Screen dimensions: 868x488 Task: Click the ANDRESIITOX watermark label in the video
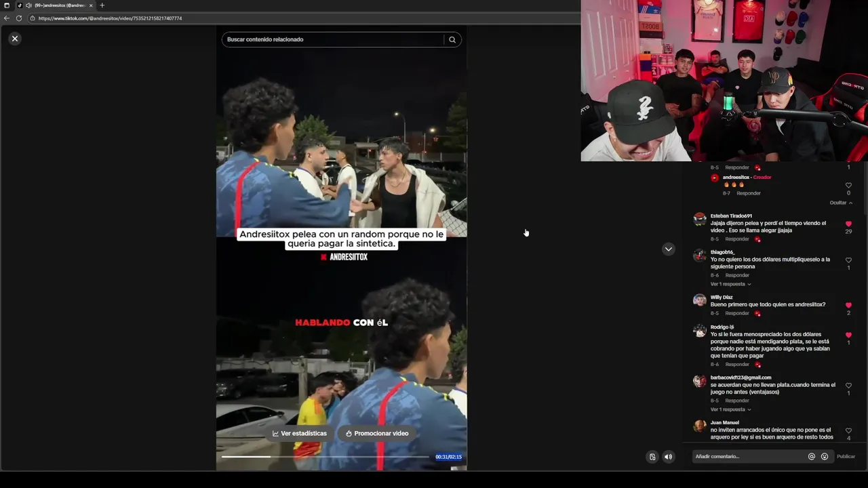click(x=344, y=257)
